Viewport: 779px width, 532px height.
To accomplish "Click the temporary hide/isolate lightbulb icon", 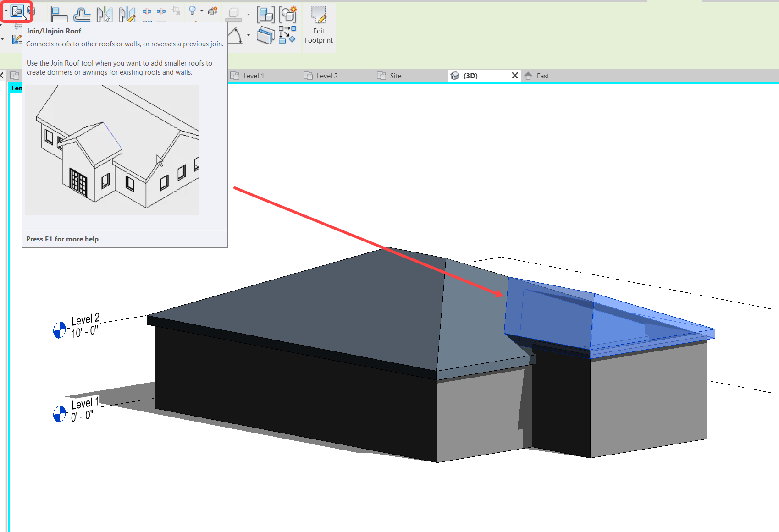I will tap(193, 11).
